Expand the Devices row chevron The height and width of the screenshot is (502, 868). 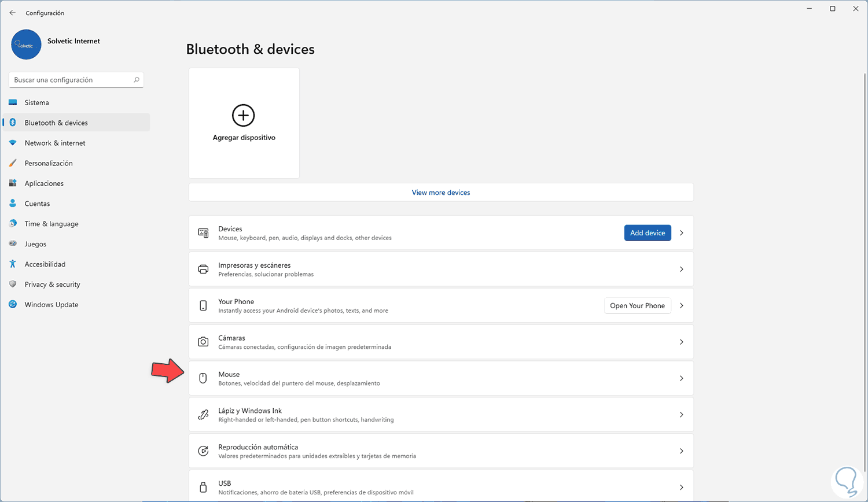(682, 233)
